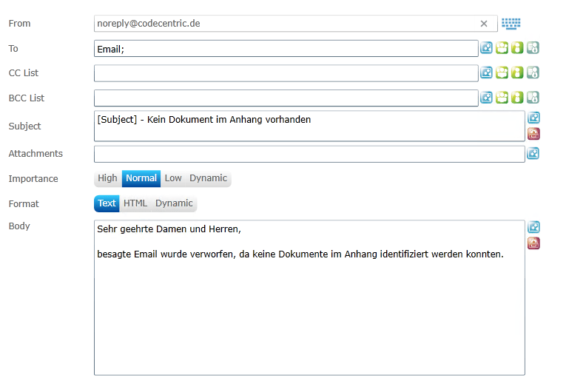This screenshot has height=392, width=569.
Task: Choose Dynamic option for Format
Action: tap(174, 203)
